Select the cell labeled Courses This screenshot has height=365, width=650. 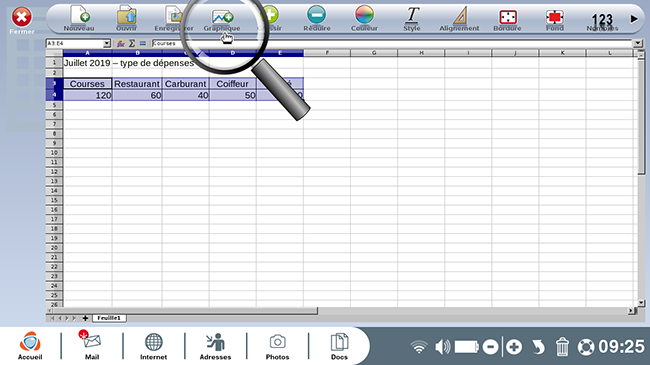[87, 83]
